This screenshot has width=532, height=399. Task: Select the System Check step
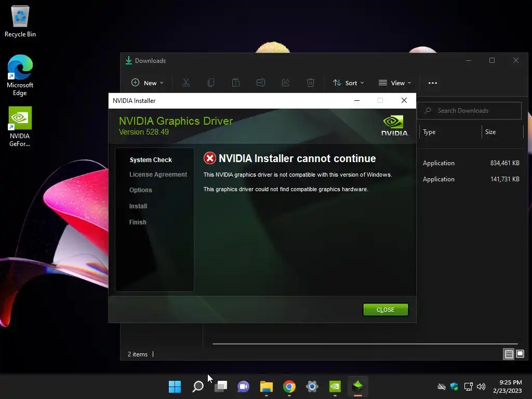click(151, 160)
